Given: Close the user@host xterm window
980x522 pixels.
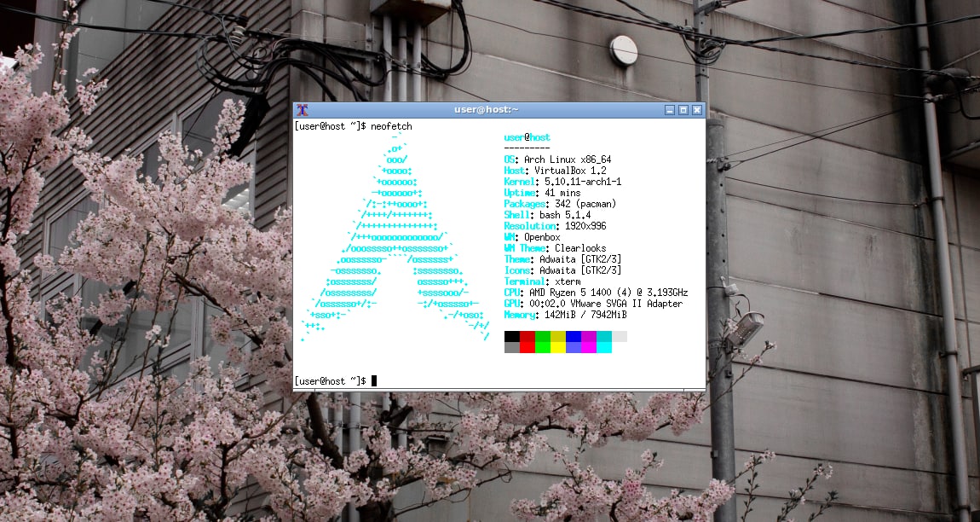Looking at the screenshot, I should tap(697, 110).
